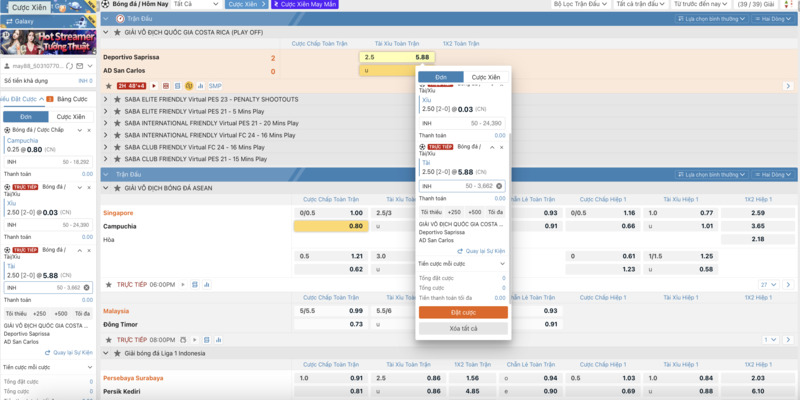Star the GIẢI VÔ ĐỊCH BÓNG ĐÁ ASEAN league

tap(117, 188)
